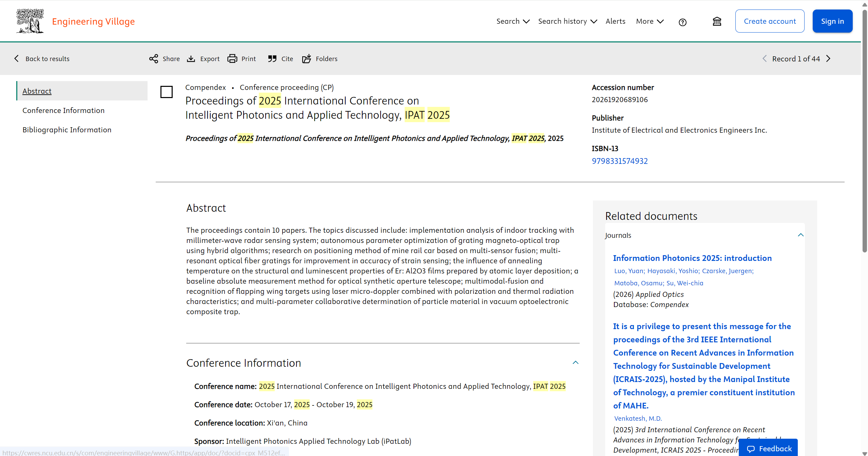Go to next record with right arrow
Screen dimensions: 868x456
pos(828,59)
